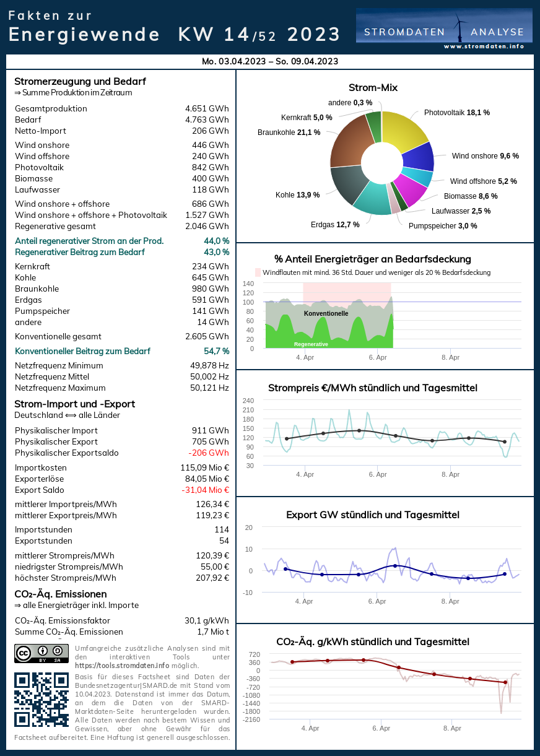This screenshot has width=540, height=756.
Task: Click the pink Windflauten legend square
Action: point(258,272)
